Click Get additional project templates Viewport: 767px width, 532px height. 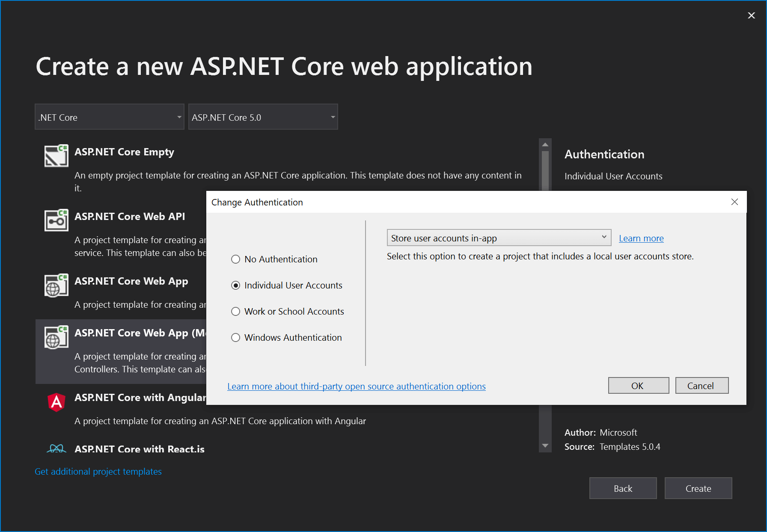pos(98,471)
